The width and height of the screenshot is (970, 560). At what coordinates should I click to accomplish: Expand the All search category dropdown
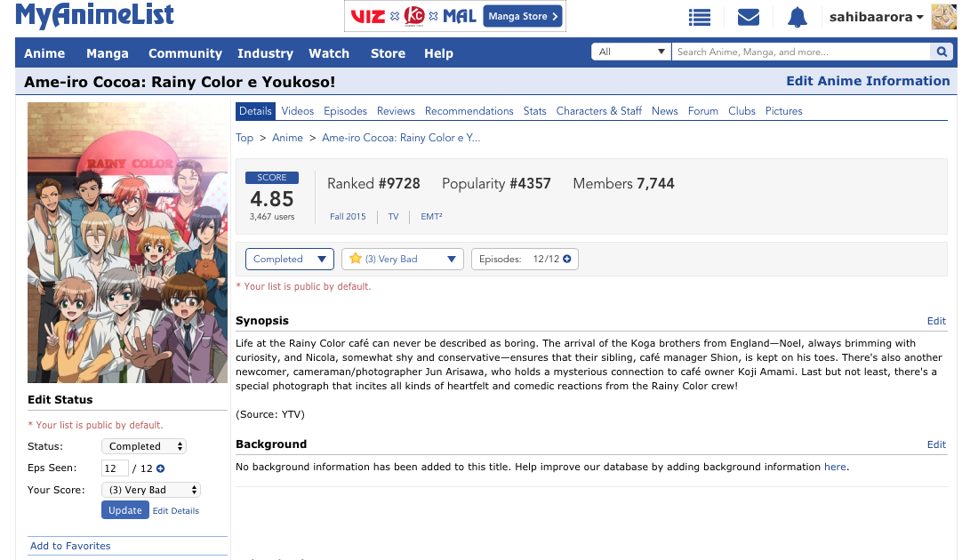point(631,52)
